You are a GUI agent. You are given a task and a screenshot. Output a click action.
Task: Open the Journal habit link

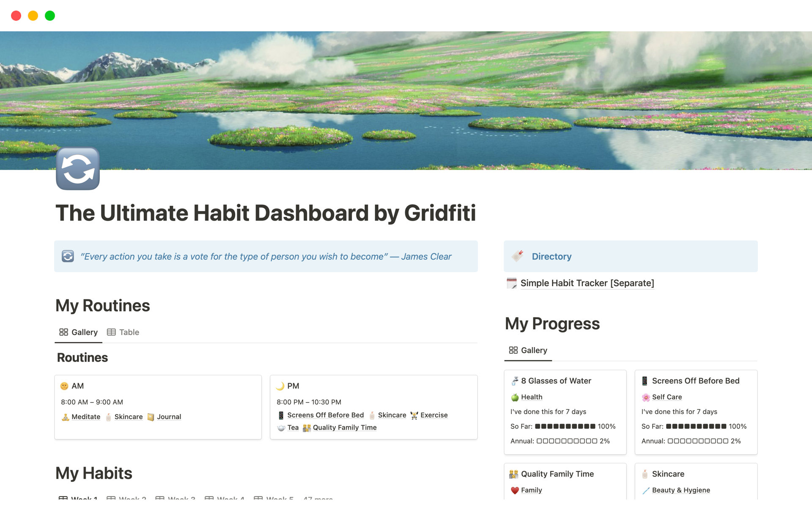tap(169, 417)
